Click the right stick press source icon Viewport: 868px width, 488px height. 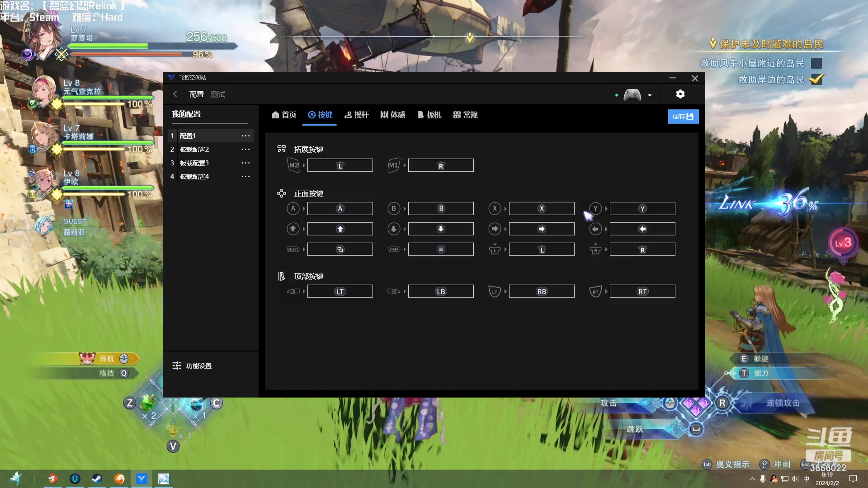(x=595, y=249)
